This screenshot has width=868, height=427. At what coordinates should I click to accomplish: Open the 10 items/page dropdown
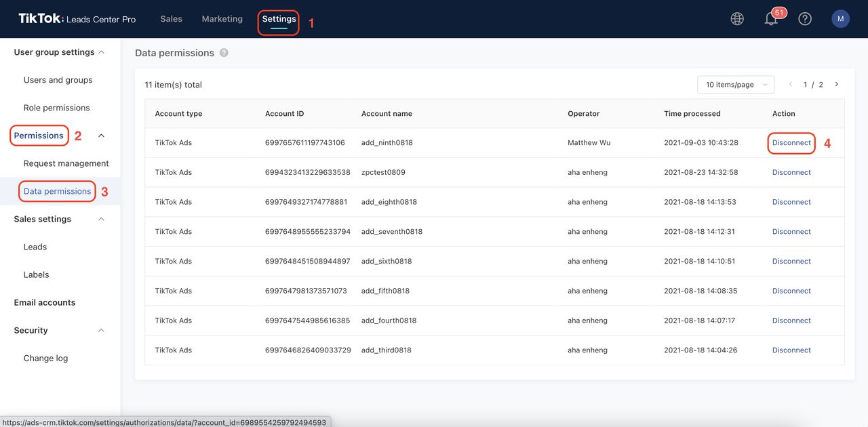(x=735, y=84)
